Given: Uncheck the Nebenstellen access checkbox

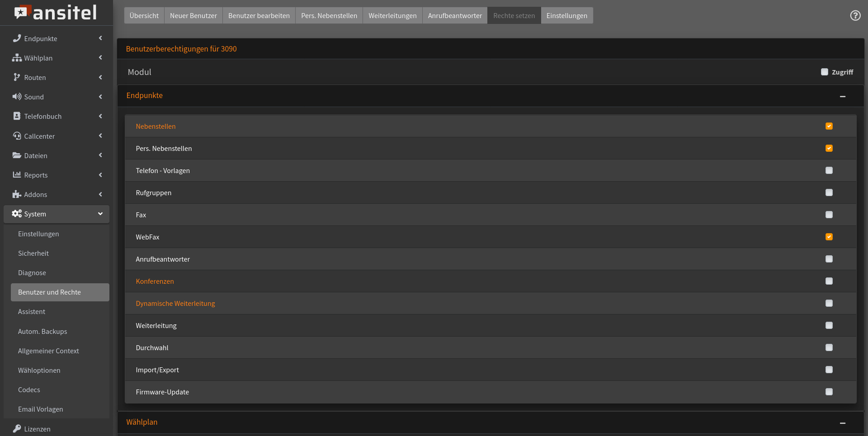Looking at the screenshot, I should tap(829, 126).
